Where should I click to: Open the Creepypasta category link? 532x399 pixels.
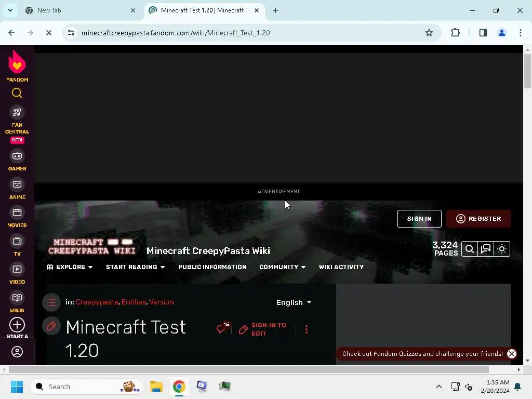tap(97, 302)
